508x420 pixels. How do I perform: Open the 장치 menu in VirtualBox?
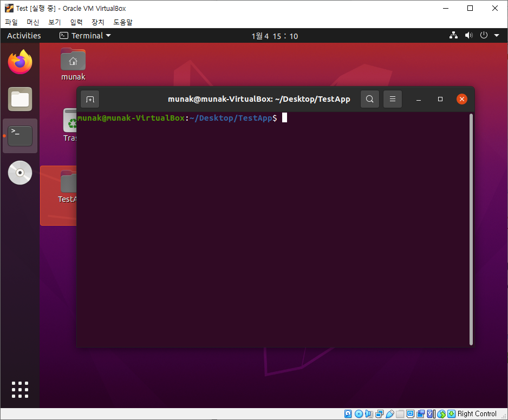pos(98,22)
